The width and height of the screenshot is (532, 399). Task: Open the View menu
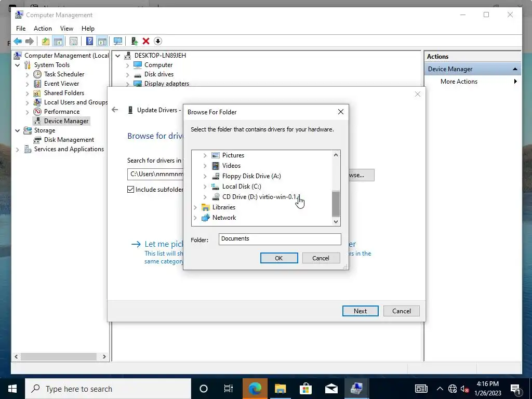[66, 29]
